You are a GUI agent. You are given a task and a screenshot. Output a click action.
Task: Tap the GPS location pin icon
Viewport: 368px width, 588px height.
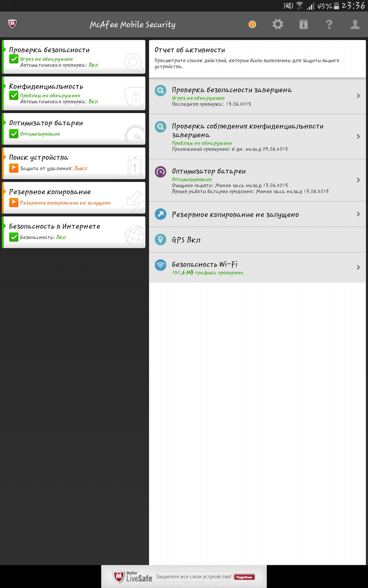pos(160,240)
